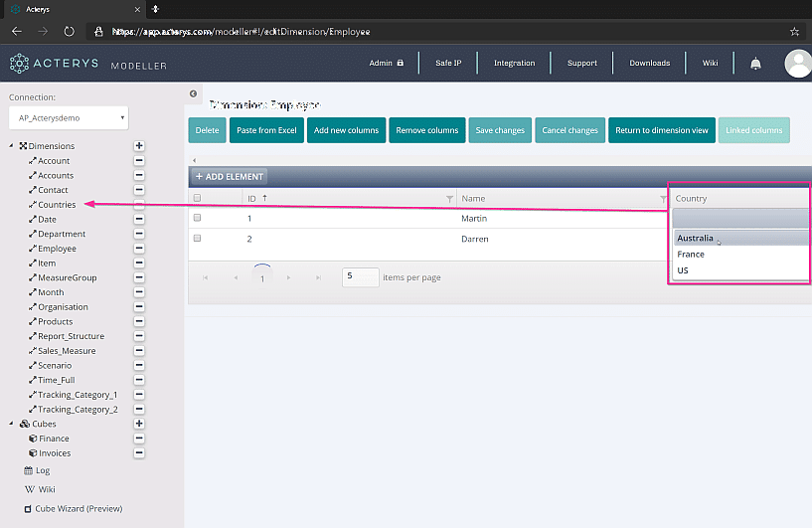The image size is (812, 528).
Task: Open the Support menu item
Action: tap(582, 63)
